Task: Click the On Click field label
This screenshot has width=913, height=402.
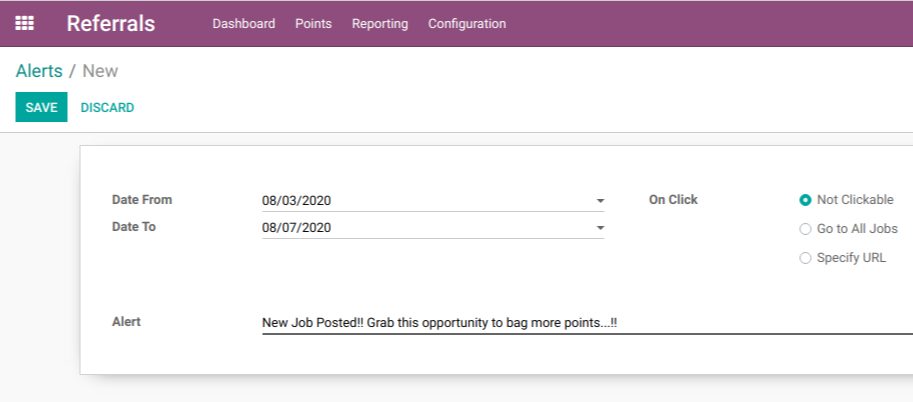Action: pyautogui.click(x=673, y=200)
